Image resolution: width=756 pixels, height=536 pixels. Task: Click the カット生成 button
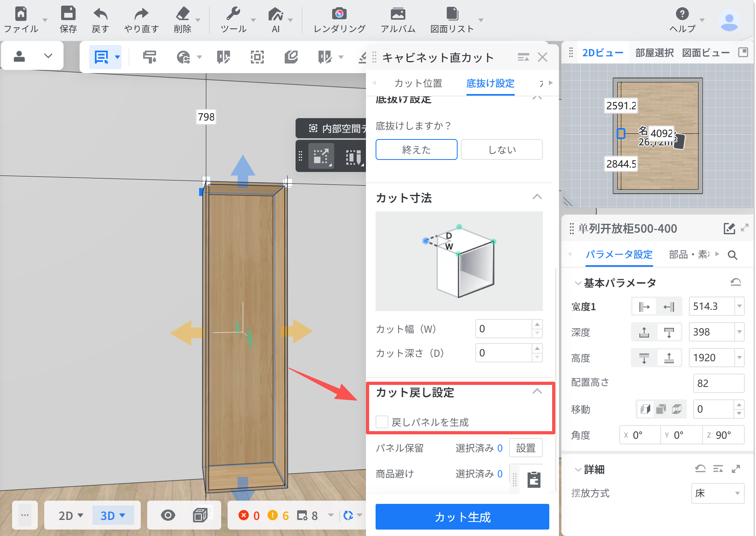[x=462, y=517]
